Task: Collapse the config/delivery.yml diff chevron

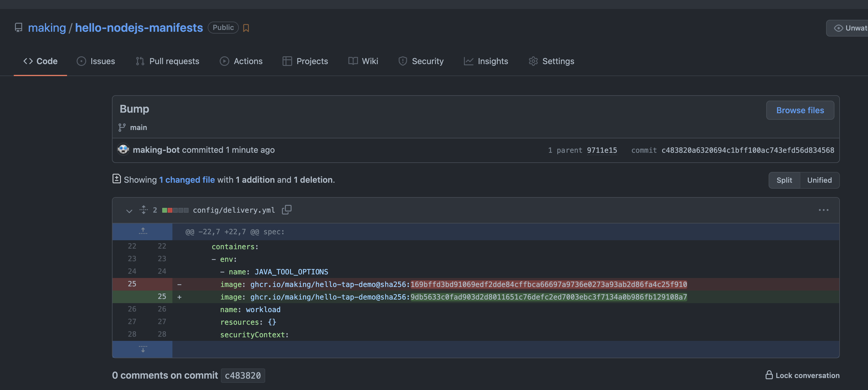Action: (x=129, y=211)
